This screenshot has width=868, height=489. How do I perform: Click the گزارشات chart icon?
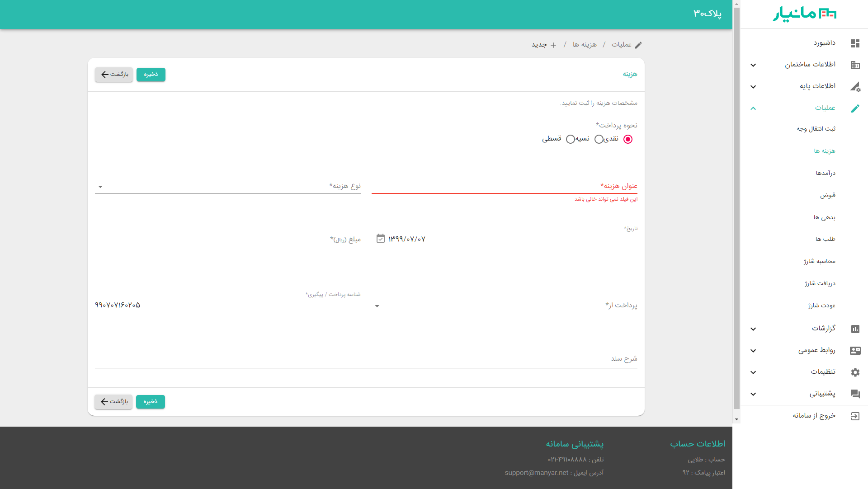click(855, 329)
